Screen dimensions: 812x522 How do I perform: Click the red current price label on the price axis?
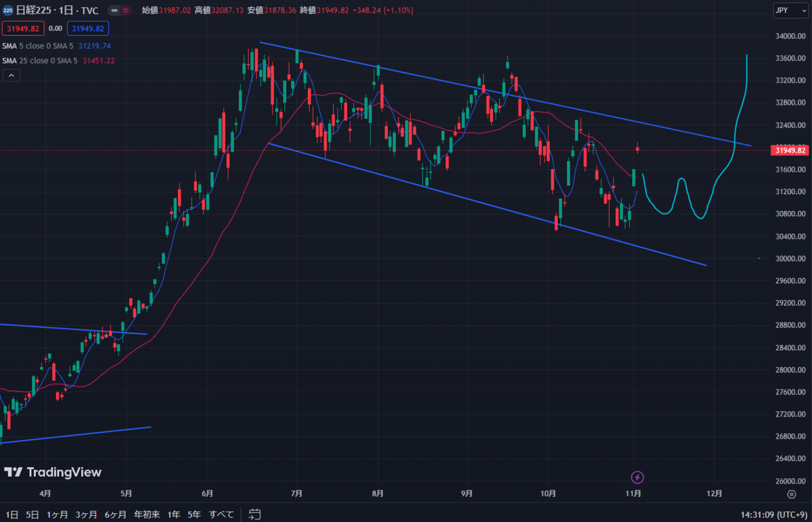[x=790, y=150]
